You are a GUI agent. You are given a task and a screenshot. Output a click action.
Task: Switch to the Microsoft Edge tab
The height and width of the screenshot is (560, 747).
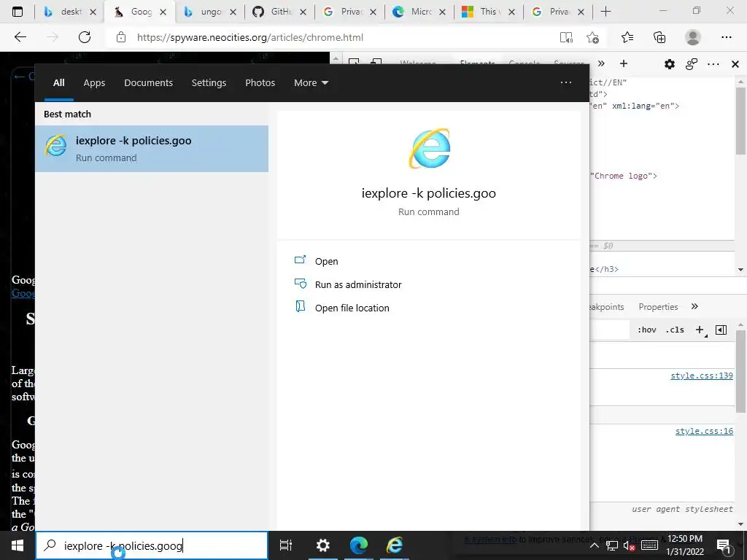tap(418, 12)
